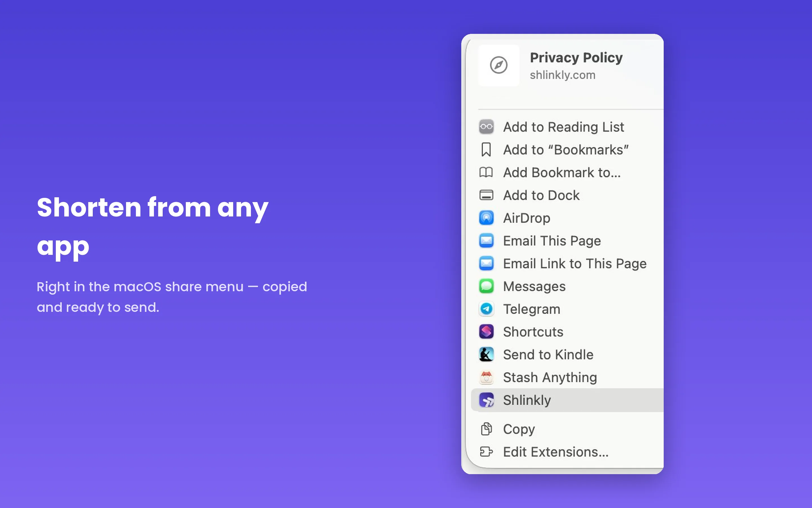This screenshot has width=812, height=508.
Task: Select Stash Anything
Action: click(x=567, y=377)
